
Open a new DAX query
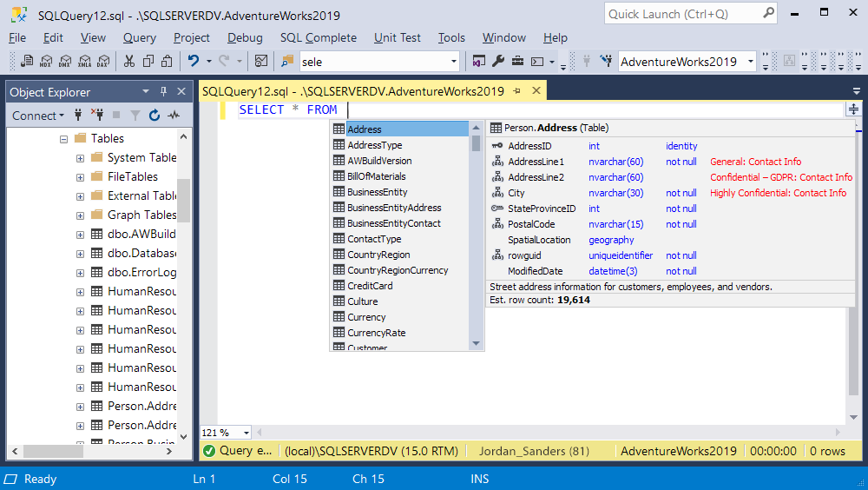pos(103,62)
